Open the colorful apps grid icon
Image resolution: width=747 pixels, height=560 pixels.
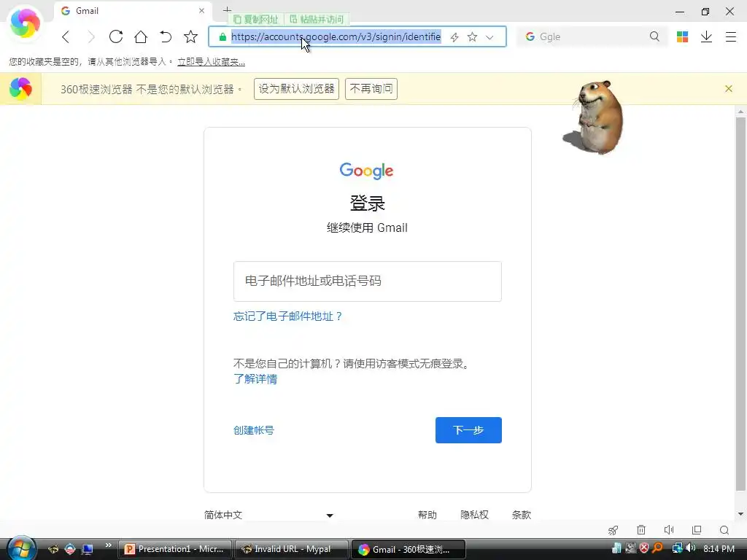tap(682, 36)
